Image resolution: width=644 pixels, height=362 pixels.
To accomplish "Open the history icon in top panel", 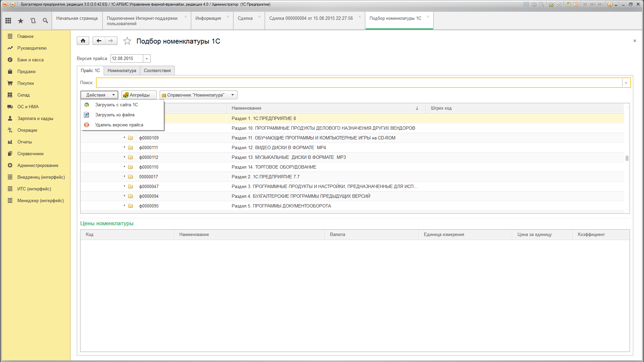I will [x=33, y=21].
